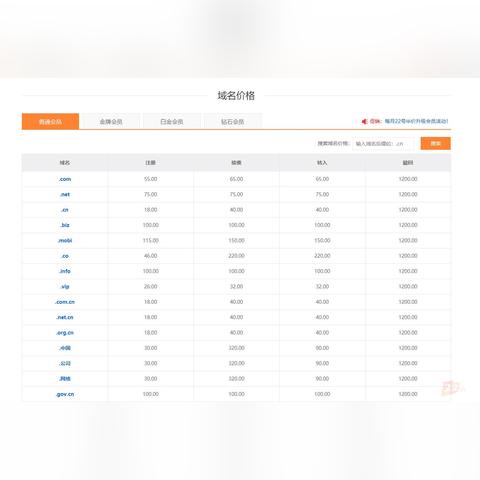Open the .公司 domain link
The image size is (480, 480).
[x=65, y=363]
